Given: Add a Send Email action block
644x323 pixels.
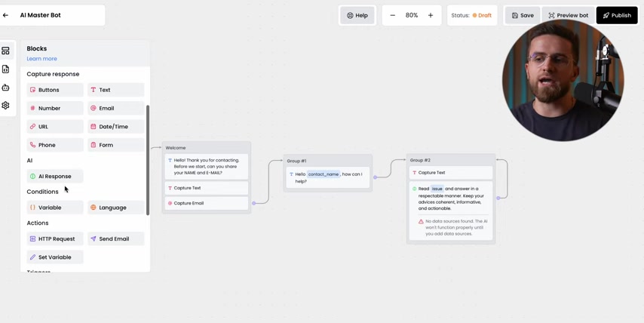Looking at the screenshot, I should coord(116,238).
